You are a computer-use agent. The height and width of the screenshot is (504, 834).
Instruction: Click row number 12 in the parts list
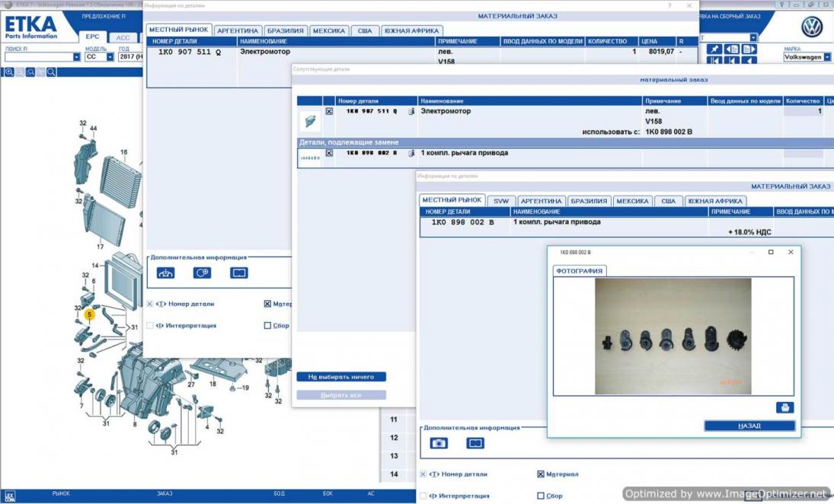pos(394,438)
